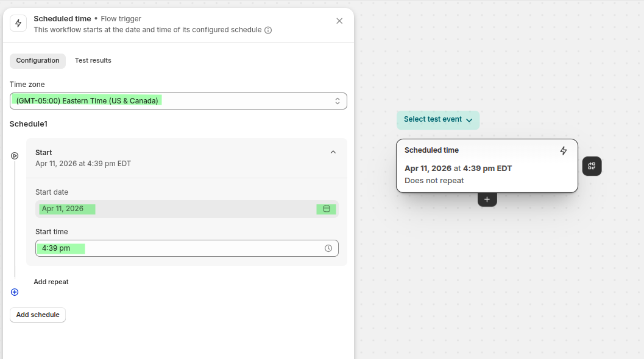
Task: Click the clock icon in Start time
Action: click(x=328, y=248)
